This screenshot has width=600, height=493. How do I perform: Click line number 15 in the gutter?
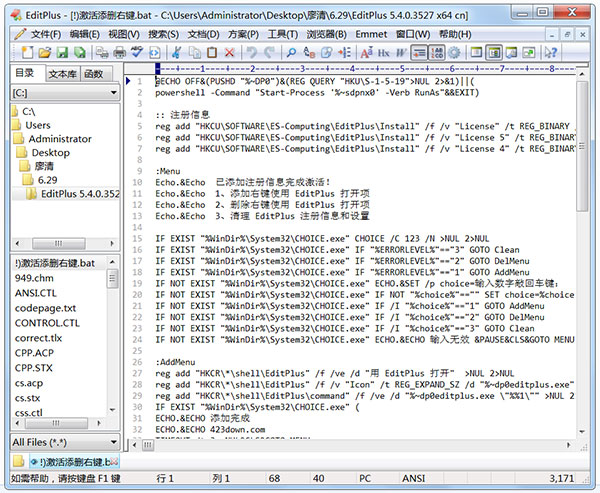tap(137, 238)
